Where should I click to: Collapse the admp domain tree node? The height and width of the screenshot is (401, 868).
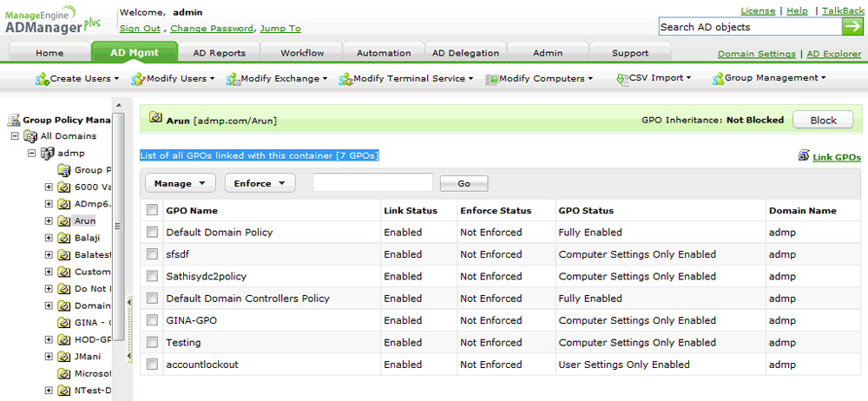coord(32,153)
